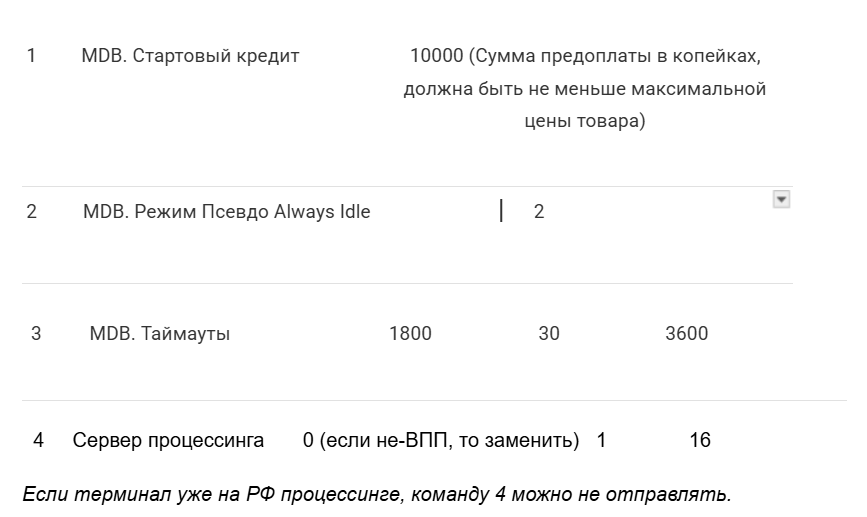Select the 'MDB. Режим Псевдо Always Idle' cell

[x=227, y=212]
